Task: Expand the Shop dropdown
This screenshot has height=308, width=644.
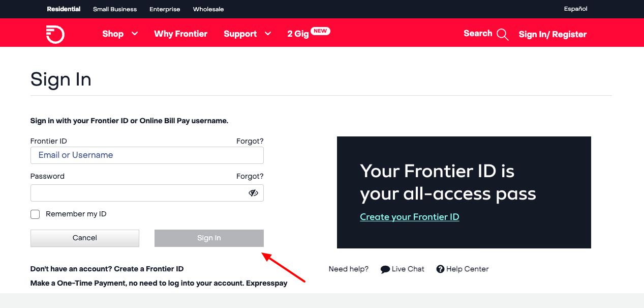Action: (119, 34)
